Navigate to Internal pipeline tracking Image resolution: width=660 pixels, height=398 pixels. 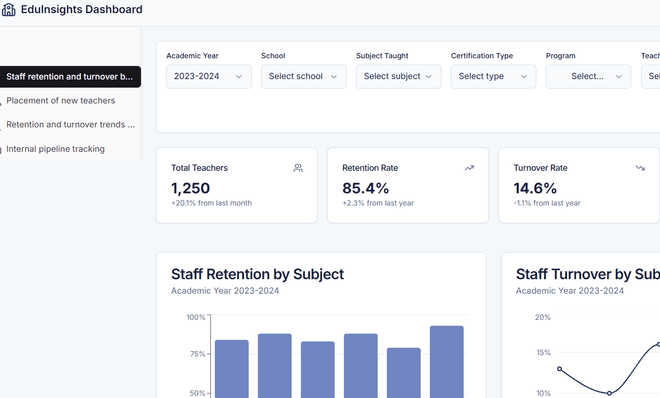click(x=55, y=149)
